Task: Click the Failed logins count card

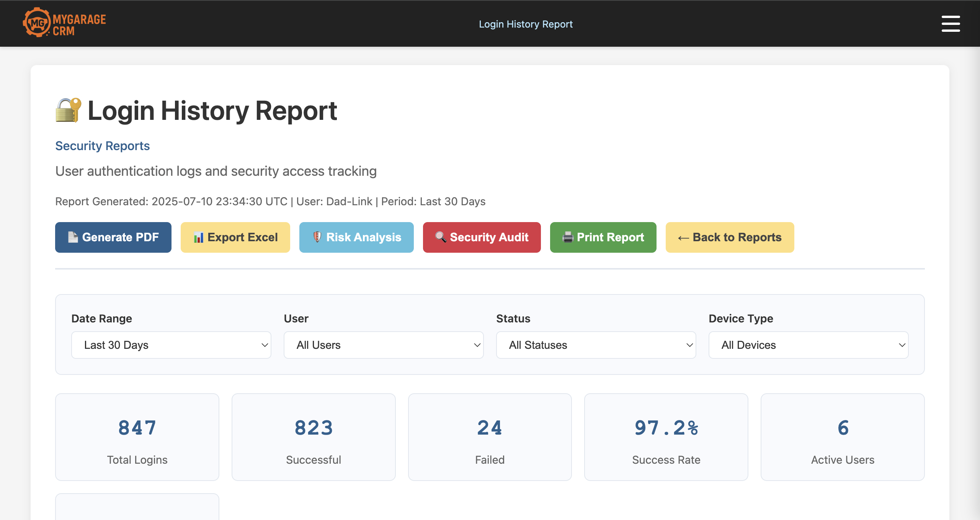Action: coord(490,437)
